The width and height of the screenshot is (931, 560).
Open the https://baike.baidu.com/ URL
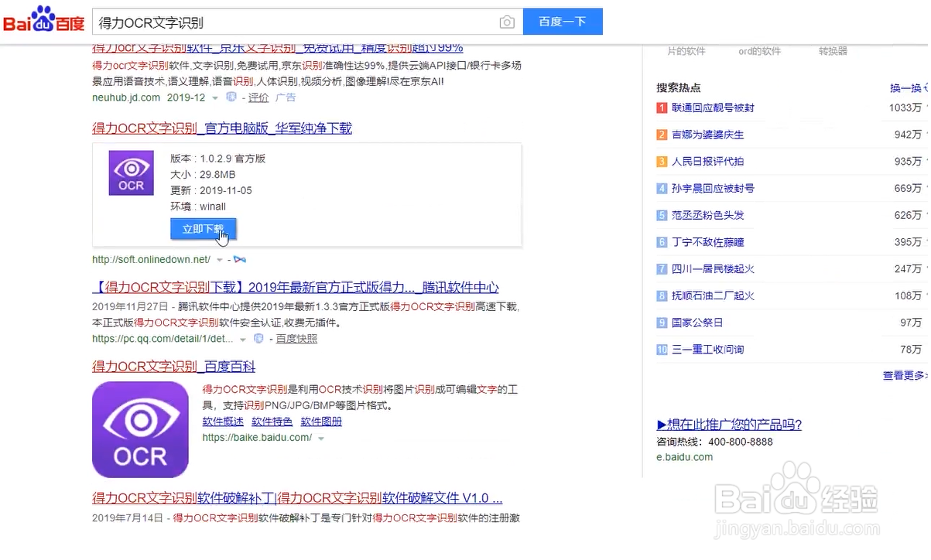257,438
